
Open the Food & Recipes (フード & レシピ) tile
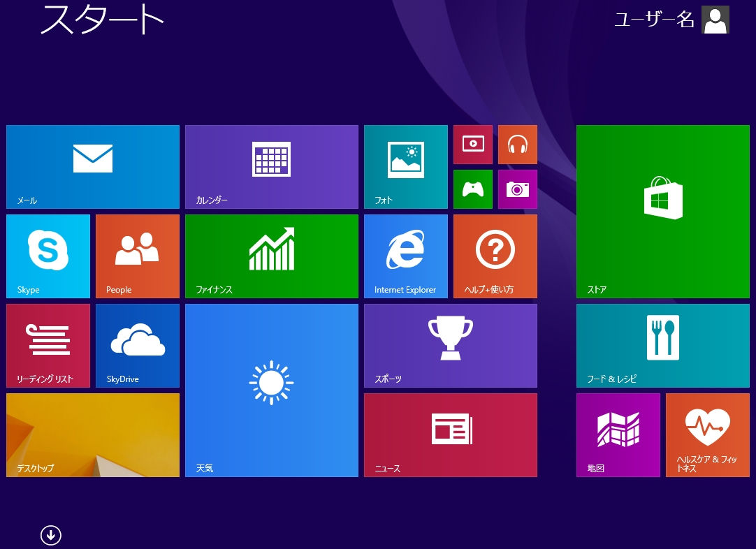(663, 346)
